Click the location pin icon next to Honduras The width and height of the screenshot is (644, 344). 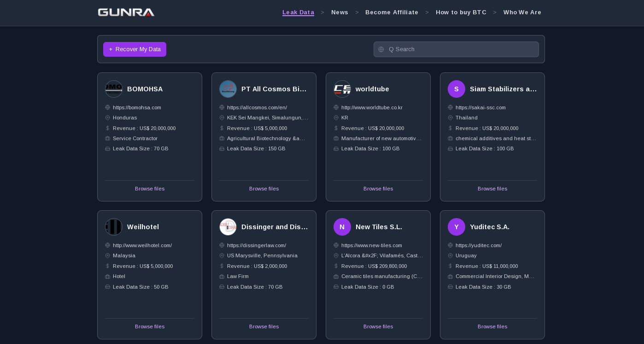(x=108, y=118)
